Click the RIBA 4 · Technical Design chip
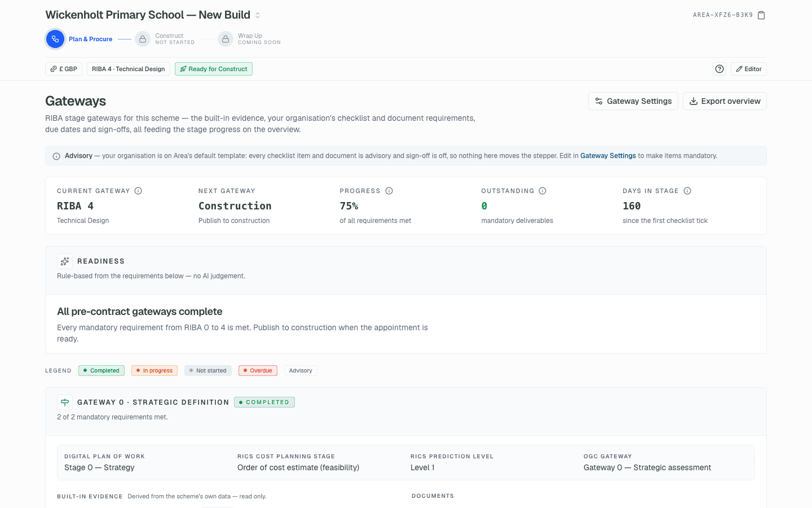 tap(129, 69)
